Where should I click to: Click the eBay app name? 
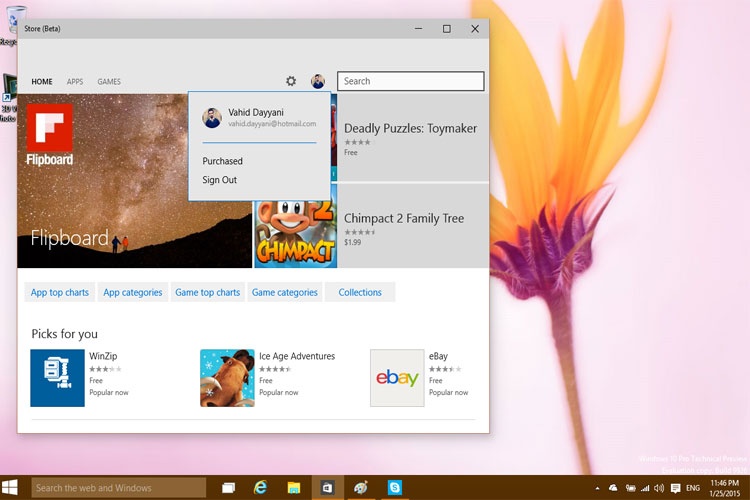coord(438,356)
